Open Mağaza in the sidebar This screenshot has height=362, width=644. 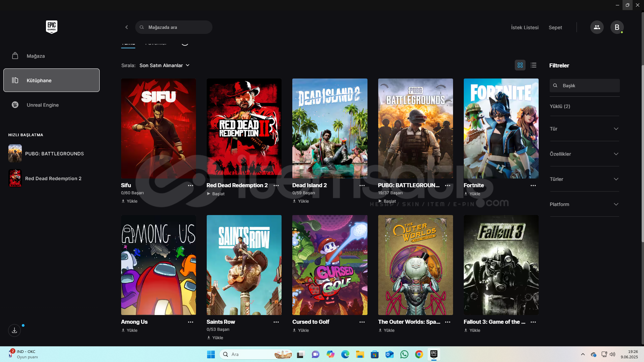point(51,56)
